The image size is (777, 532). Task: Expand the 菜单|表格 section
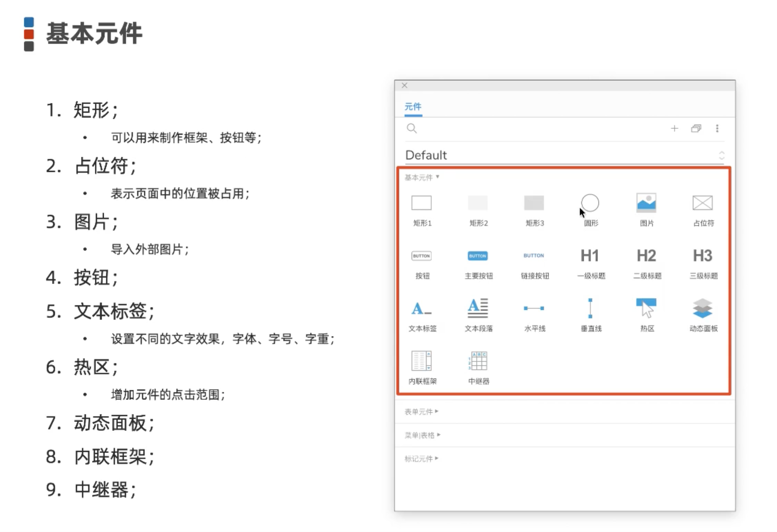(422, 435)
